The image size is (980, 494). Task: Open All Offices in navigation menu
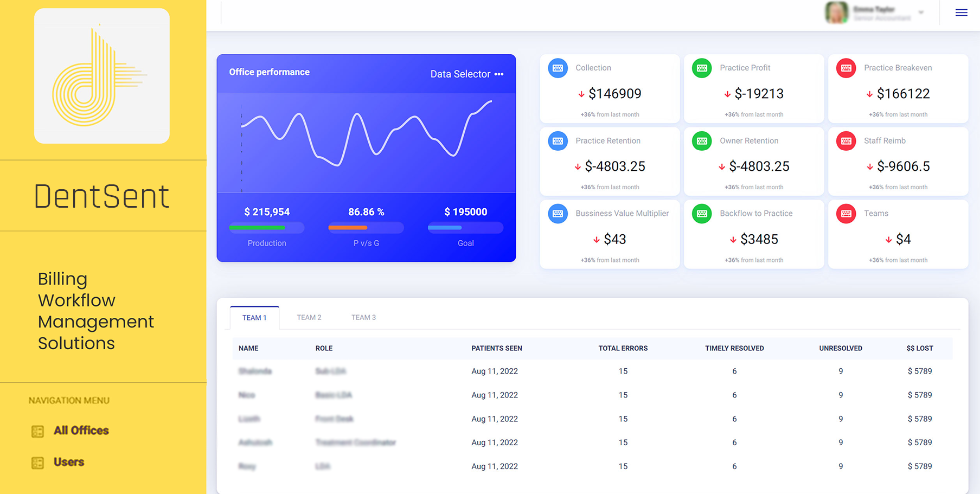click(x=81, y=431)
